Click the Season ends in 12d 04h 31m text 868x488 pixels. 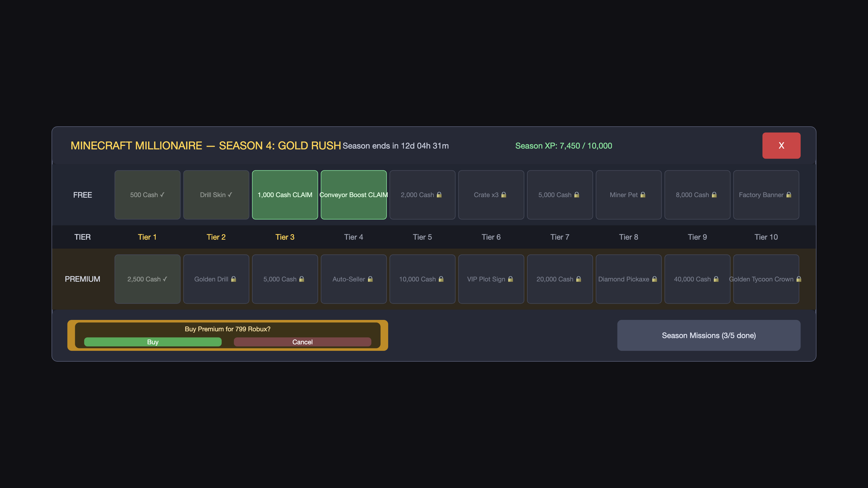coord(395,146)
